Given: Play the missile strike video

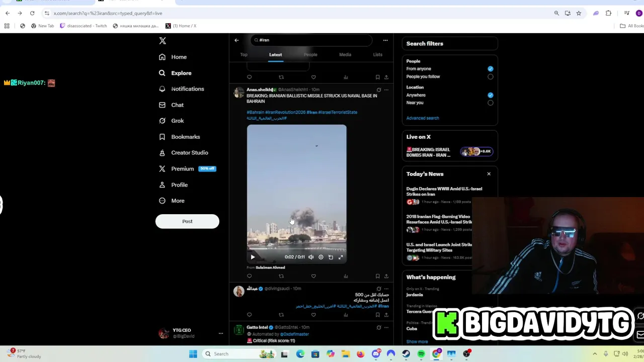Looking at the screenshot, I should pyautogui.click(x=253, y=257).
